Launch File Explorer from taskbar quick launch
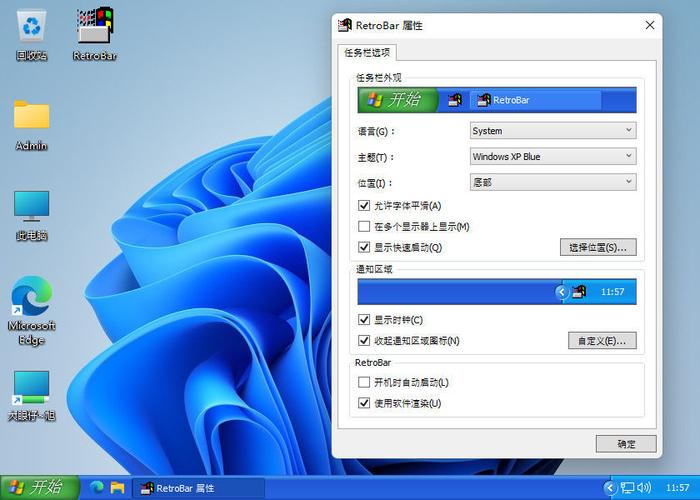The height and width of the screenshot is (500, 700). pos(117,488)
